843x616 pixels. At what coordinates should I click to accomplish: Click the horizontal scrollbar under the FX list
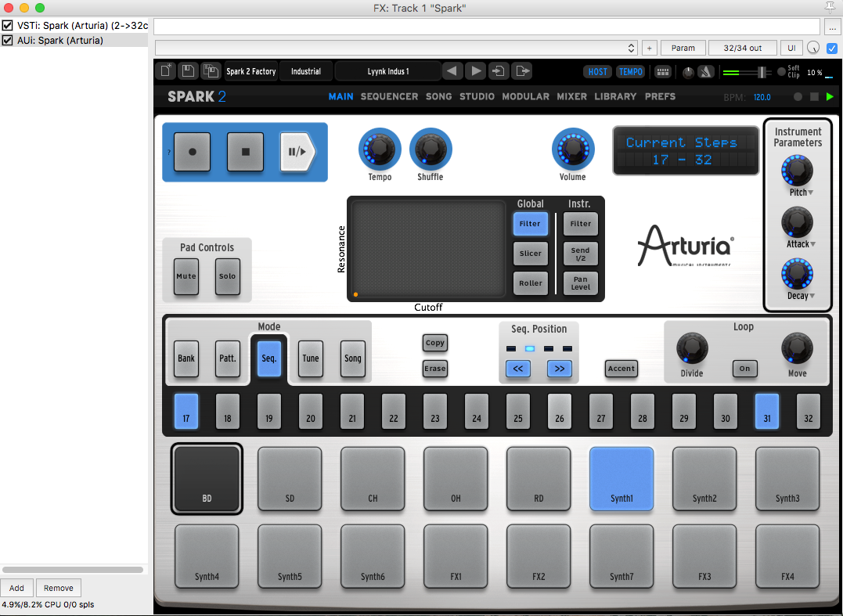click(x=73, y=570)
